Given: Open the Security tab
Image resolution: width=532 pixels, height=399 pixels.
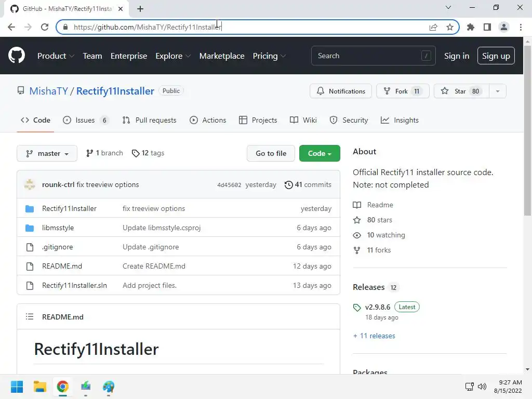Looking at the screenshot, I should click(x=349, y=120).
